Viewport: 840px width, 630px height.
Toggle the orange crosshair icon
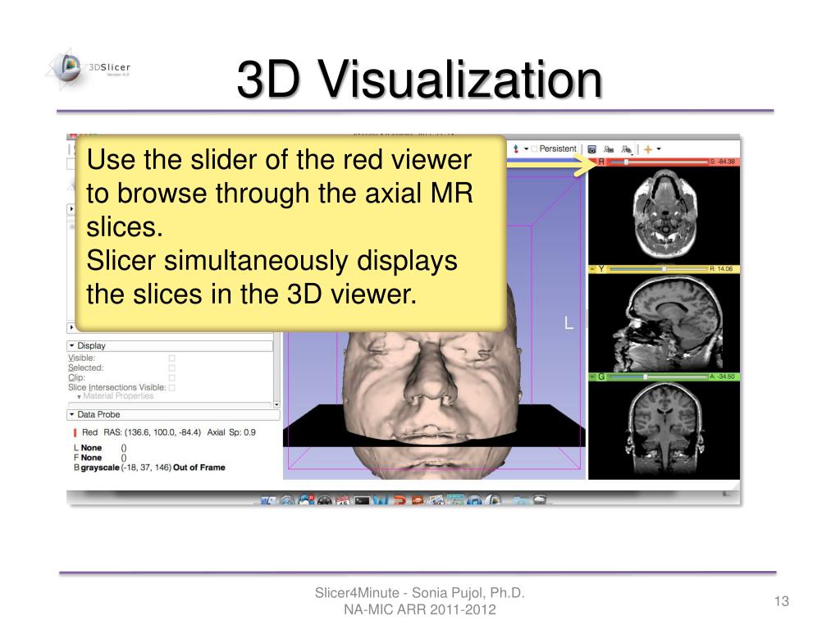[648, 149]
